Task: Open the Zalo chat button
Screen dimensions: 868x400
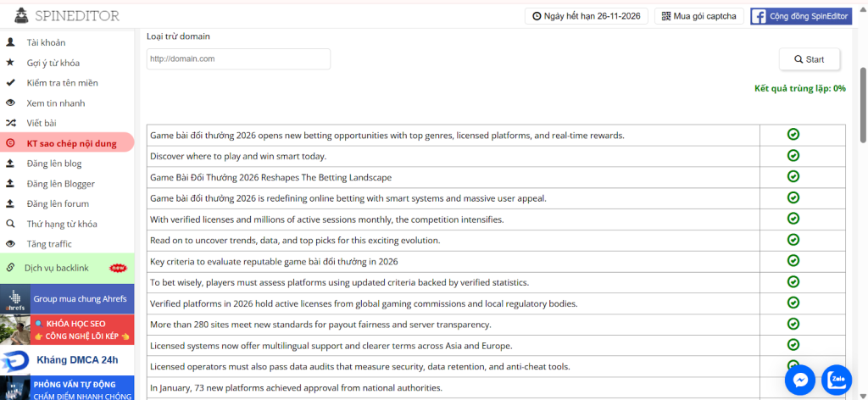Action: pos(838,380)
